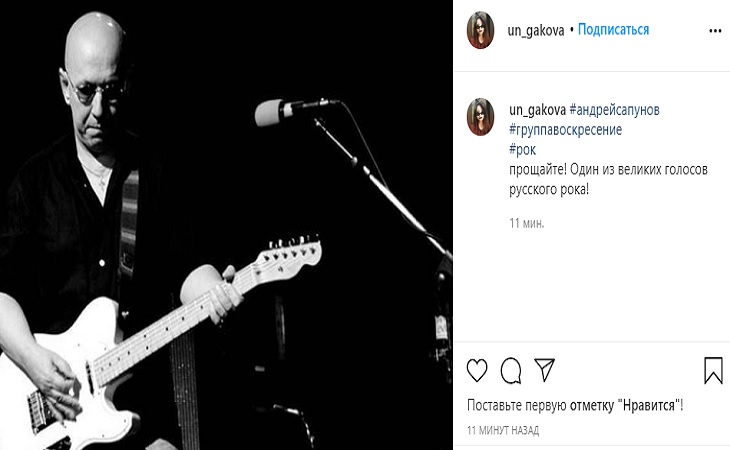This screenshot has width=730, height=450.
Task: Click the avatar beside the caption
Action: pos(480,117)
